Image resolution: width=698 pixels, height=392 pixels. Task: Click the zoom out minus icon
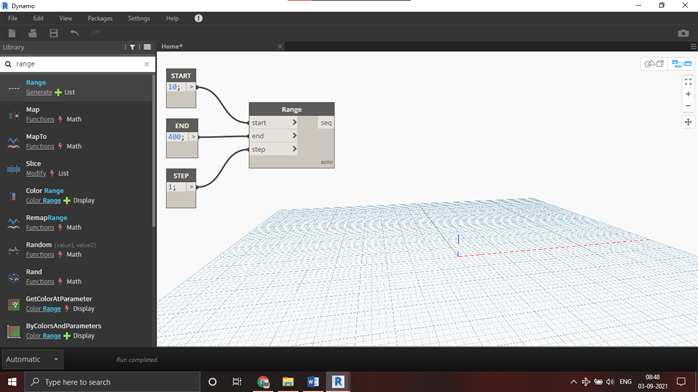point(688,105)
